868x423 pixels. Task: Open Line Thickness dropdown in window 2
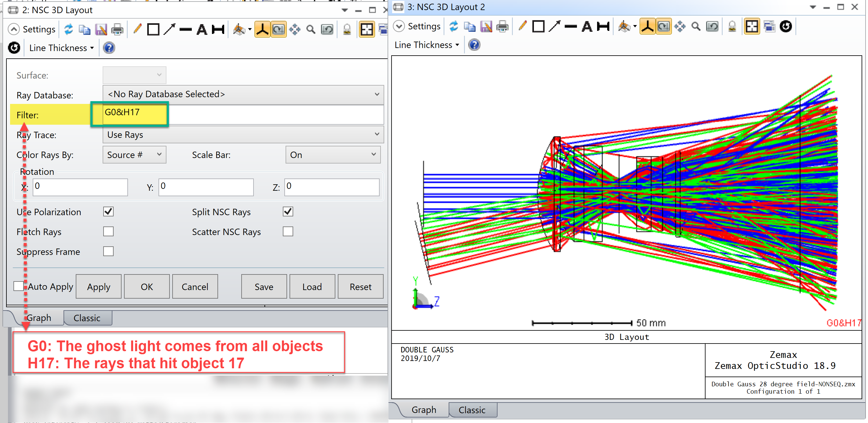pos(62,48)
